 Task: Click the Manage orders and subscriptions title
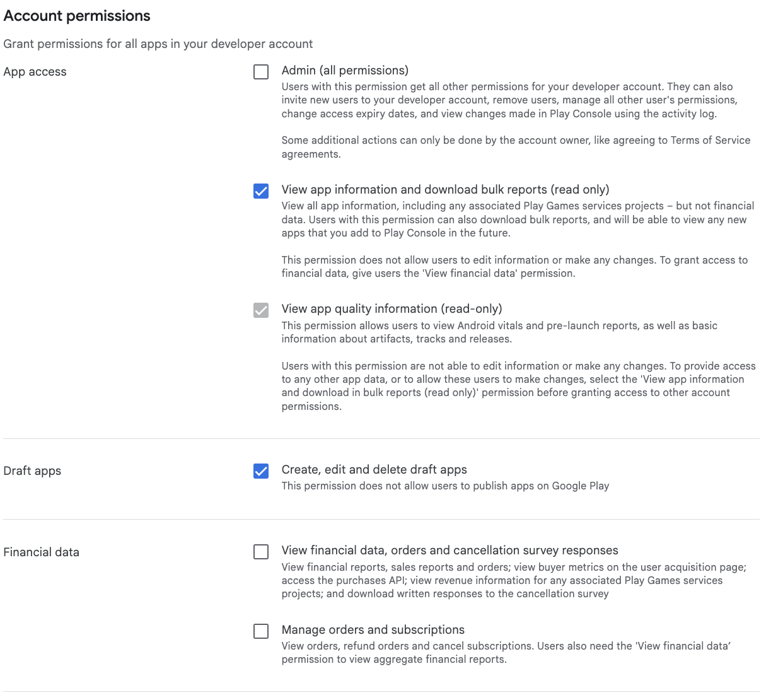coord(373,629)
